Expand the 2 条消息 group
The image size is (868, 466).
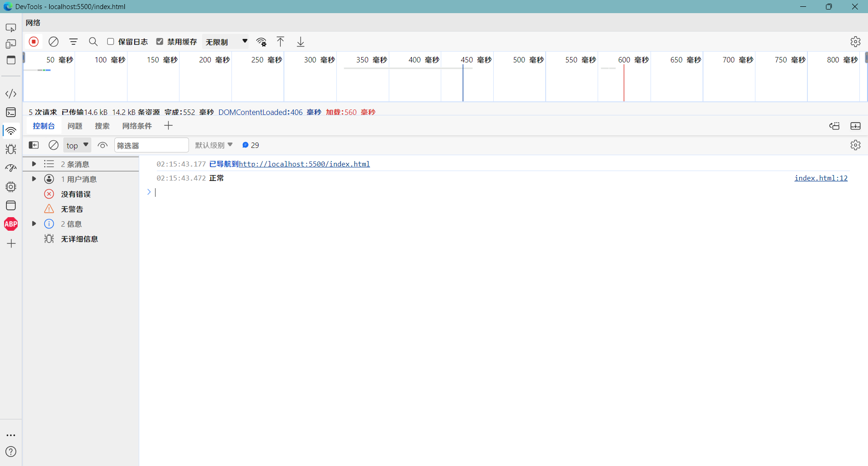34,164
